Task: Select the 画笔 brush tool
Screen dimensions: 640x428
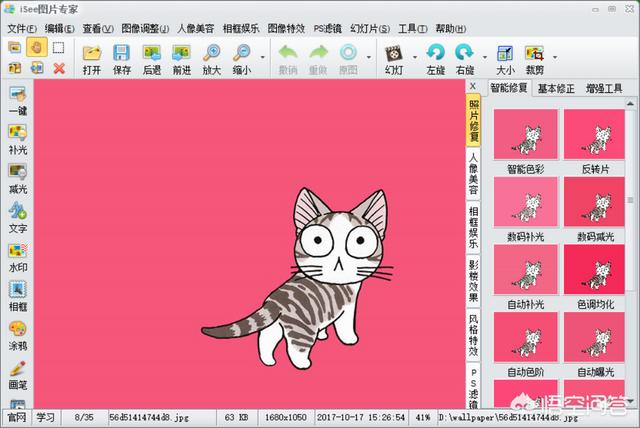Action: coord(18,375)
